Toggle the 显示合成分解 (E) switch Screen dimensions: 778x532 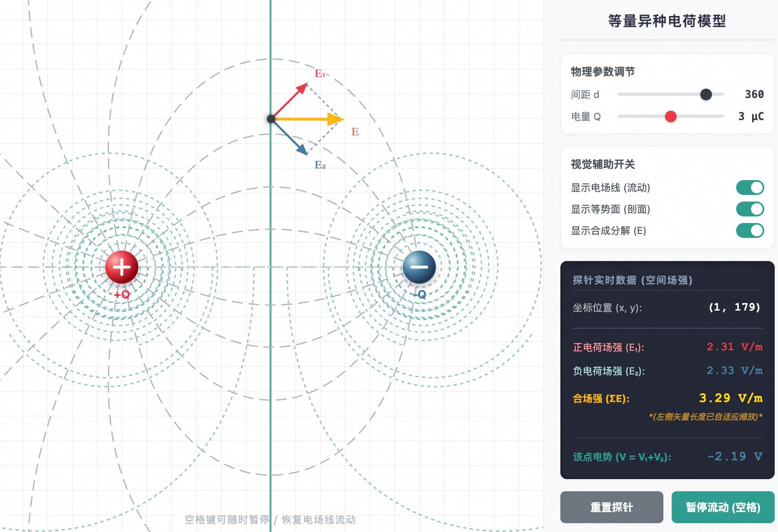tap(750, 231)
